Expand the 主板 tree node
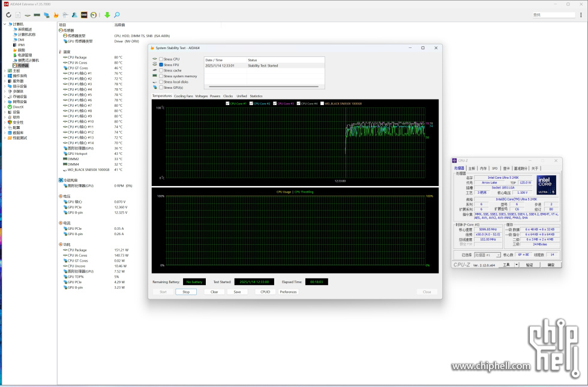Image resolution: width=588 pixels, height=387 pixels. 5,71
